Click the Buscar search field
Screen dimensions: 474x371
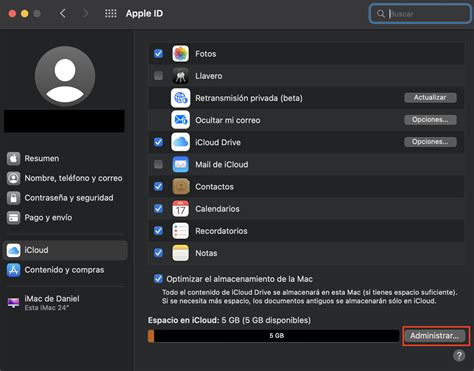(420, 14)
